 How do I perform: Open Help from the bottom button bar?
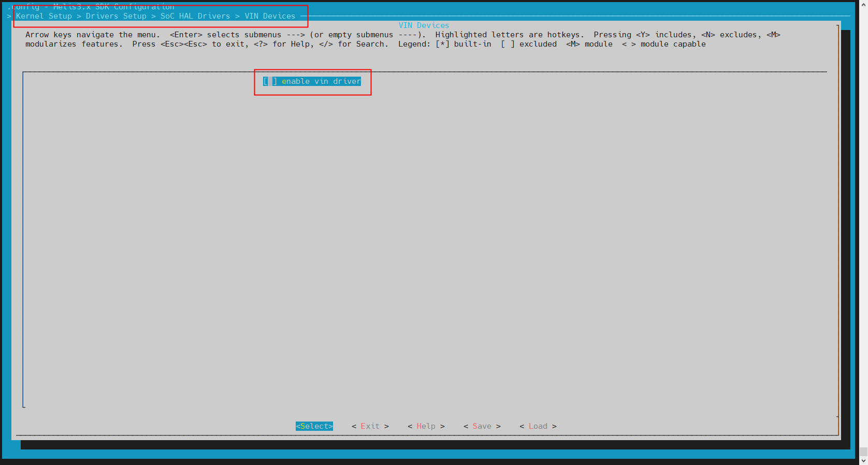[426, 426]
